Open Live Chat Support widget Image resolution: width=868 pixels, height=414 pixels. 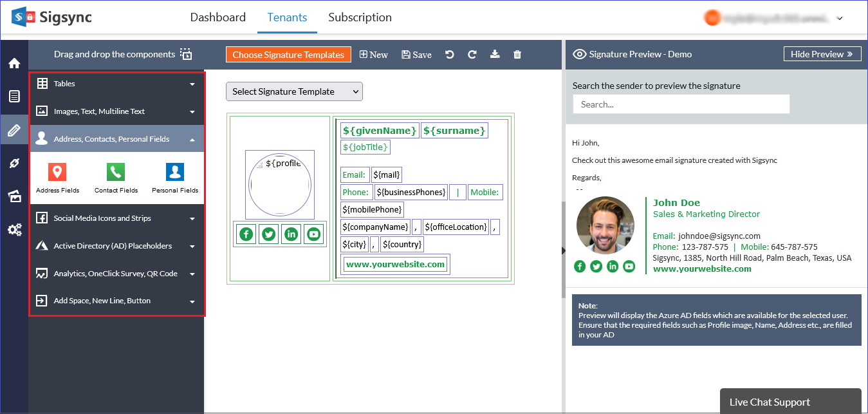(790, 402)
